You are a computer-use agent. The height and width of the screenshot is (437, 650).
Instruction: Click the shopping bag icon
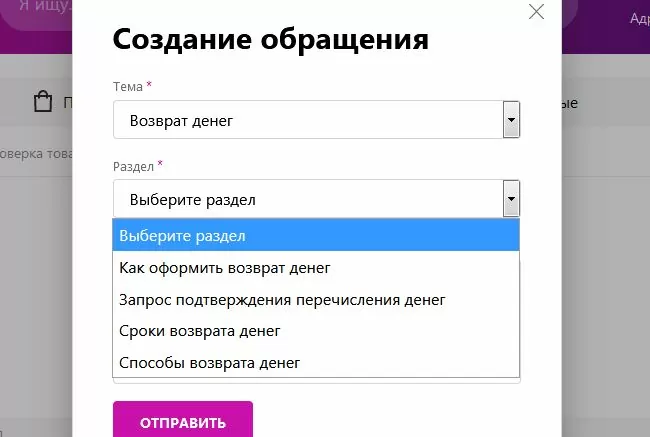click(x=42, y=102)
